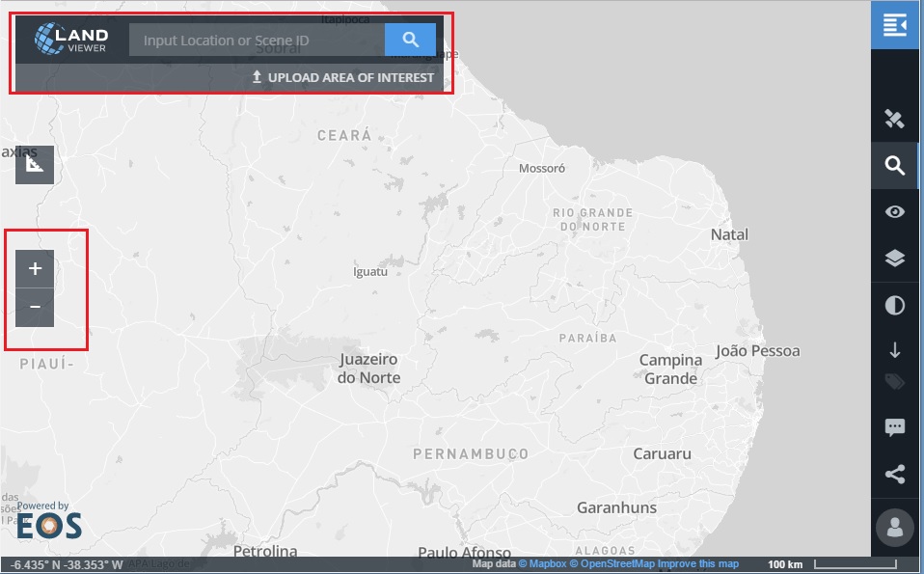924x574 pixels.
Task: Open the eye visibility options icon
Action: click(894, 211)
